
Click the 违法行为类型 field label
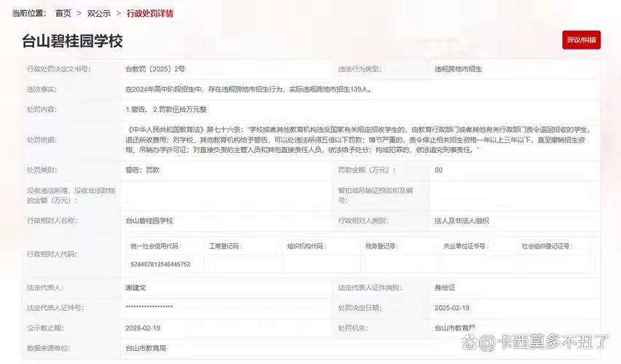tap(359, 69)
